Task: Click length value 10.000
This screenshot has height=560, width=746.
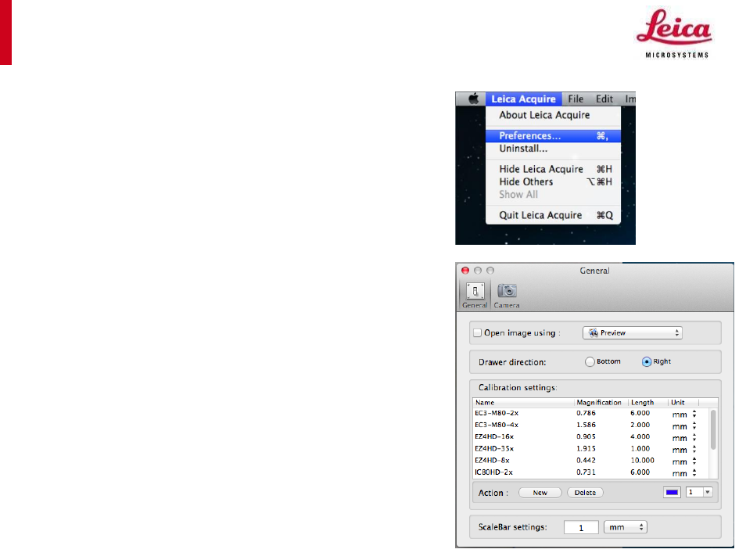Action: point(642,461)
